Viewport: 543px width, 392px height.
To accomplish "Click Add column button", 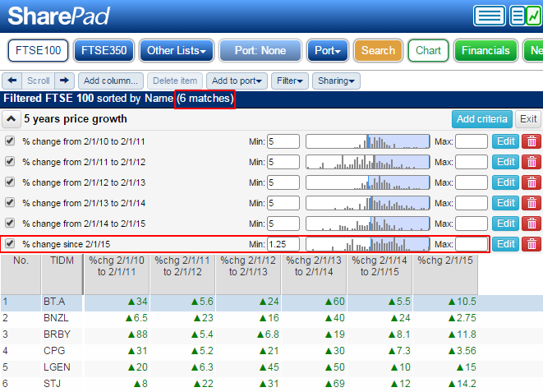I will (x=111, y=81).
